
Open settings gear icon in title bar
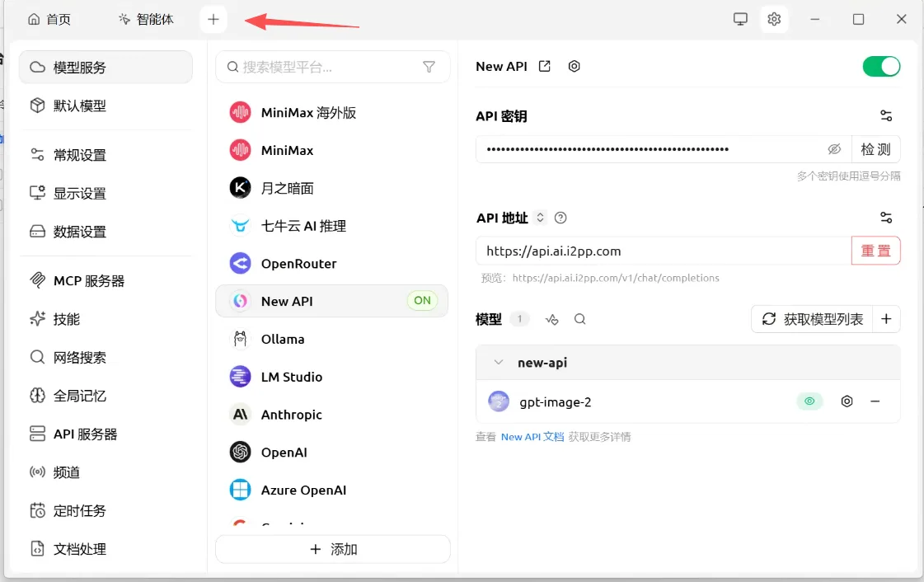(774, 19)
